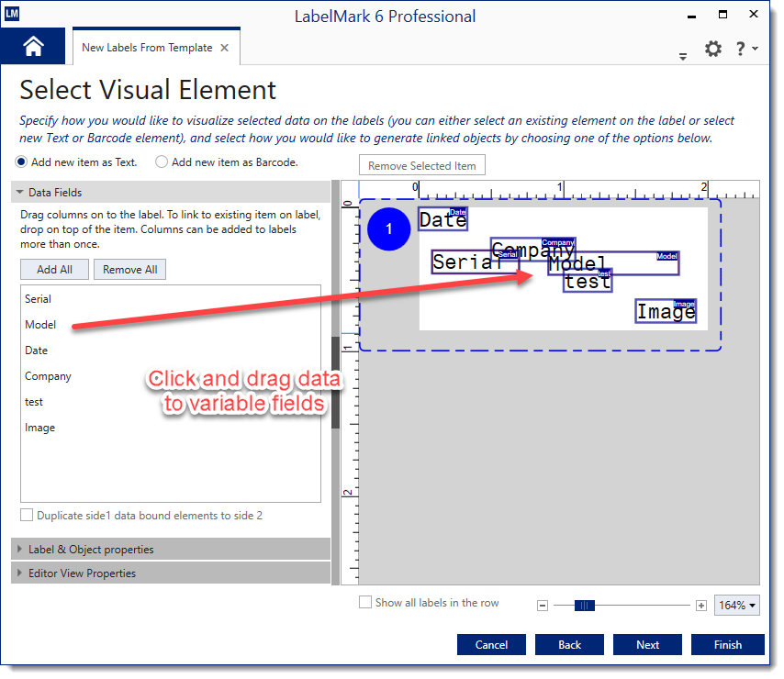Switch to New Labels From Template tab
Viewport: 784px width, 679px height.
click(x=147, y=48)
